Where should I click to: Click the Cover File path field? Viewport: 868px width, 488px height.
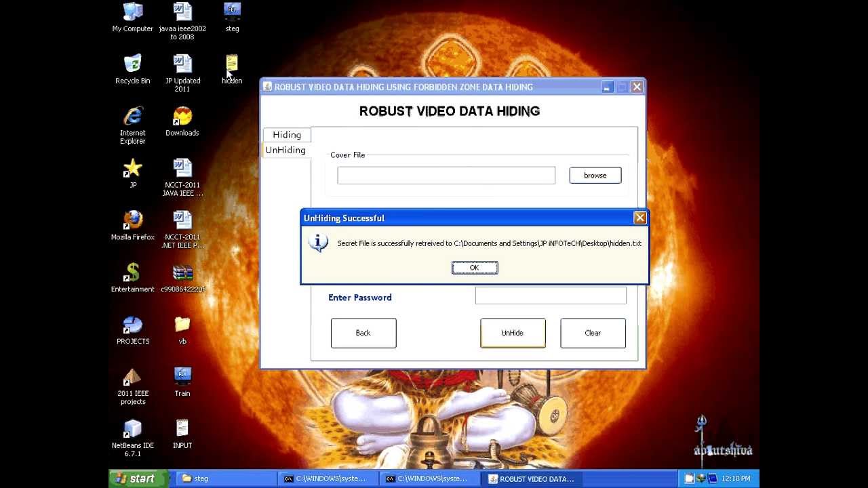point(446,176)
